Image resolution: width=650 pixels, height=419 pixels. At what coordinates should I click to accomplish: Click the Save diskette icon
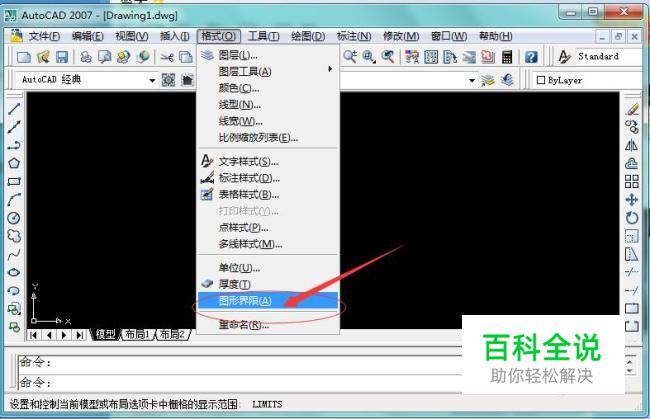point(62,57)
